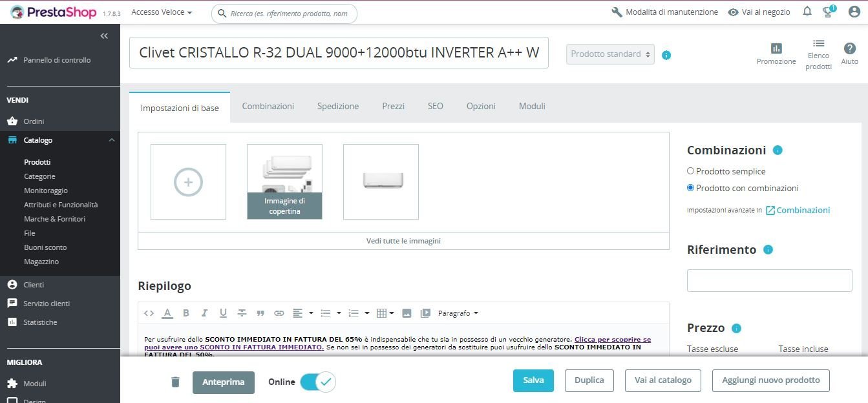Toggle source code view in editor

149,313
